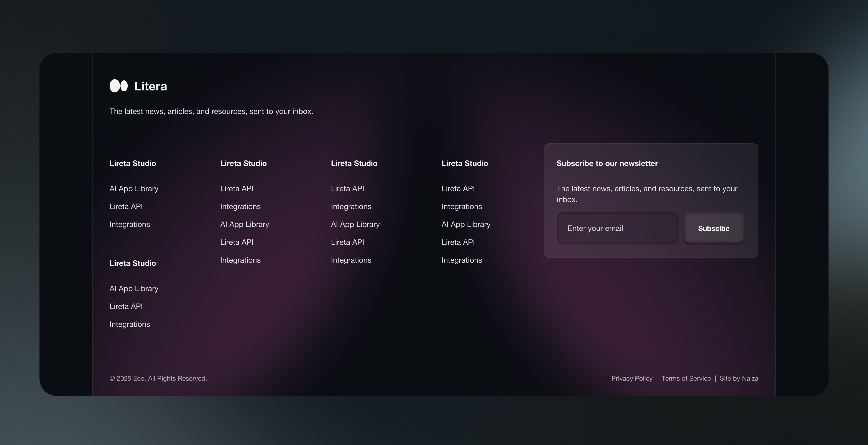Click the last Integrations link in fourth column
868x445 pixels.
click(x=462, y=260)
